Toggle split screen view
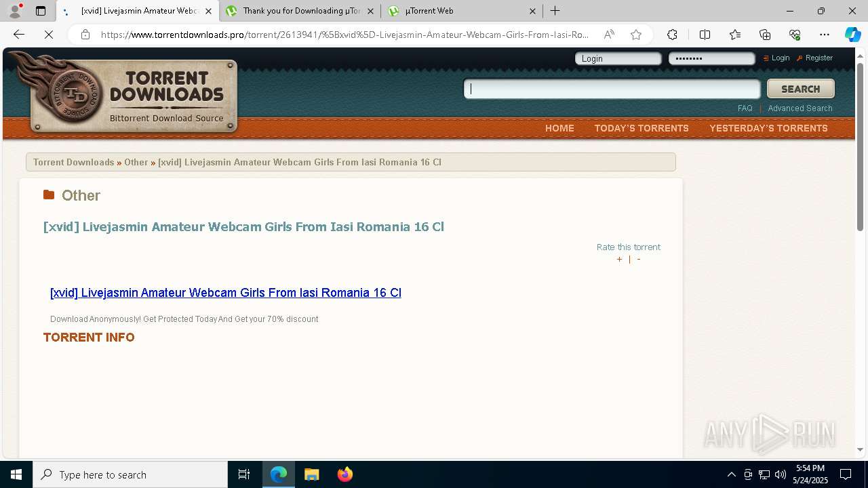This screenshot has height=488, width=868. (x=705, y=35)
